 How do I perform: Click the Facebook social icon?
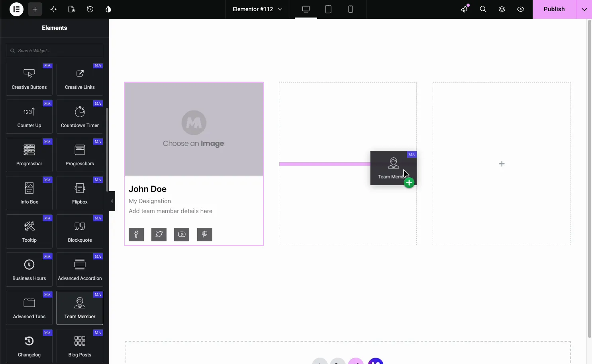136,235
